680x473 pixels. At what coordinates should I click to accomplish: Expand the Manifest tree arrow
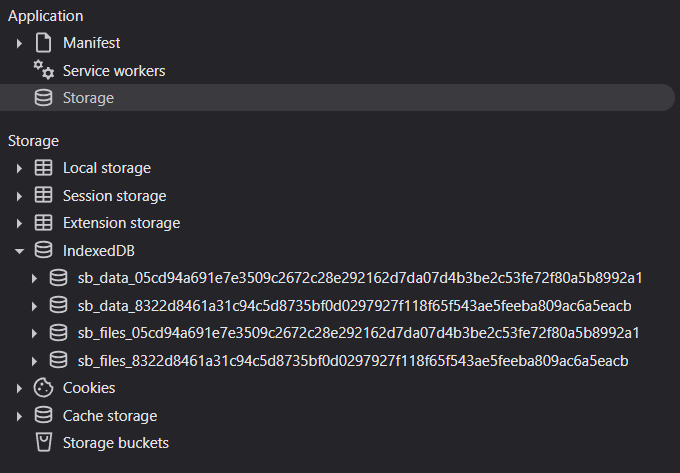tap(19, 43)
